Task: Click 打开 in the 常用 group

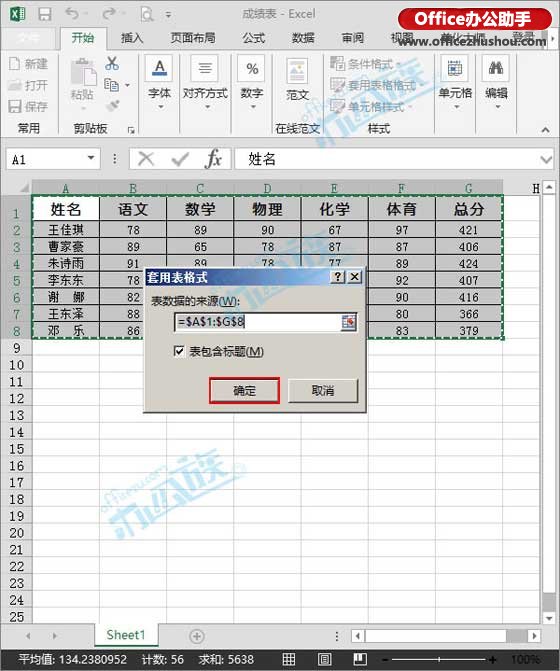Action: pyautogui.click(x=29, y=86)
